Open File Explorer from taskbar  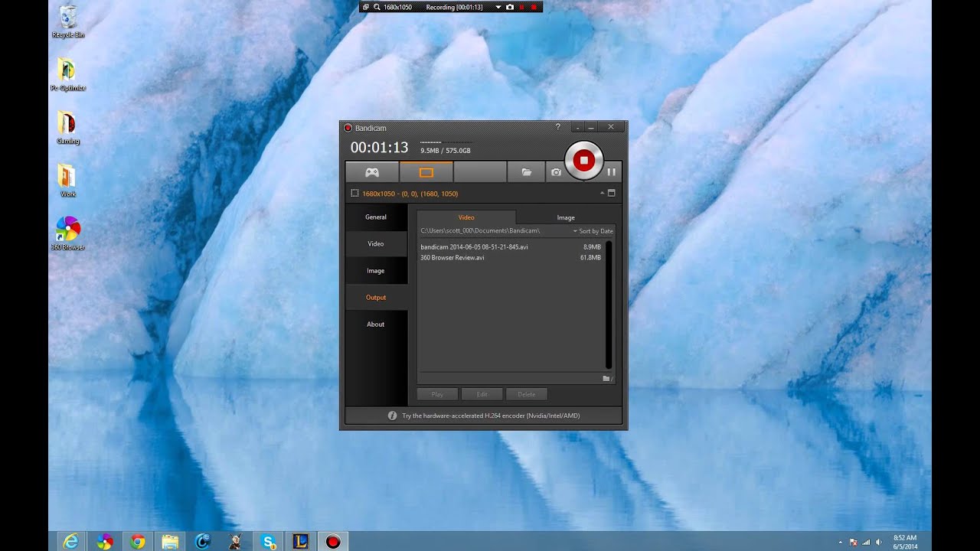click(170, 542)
